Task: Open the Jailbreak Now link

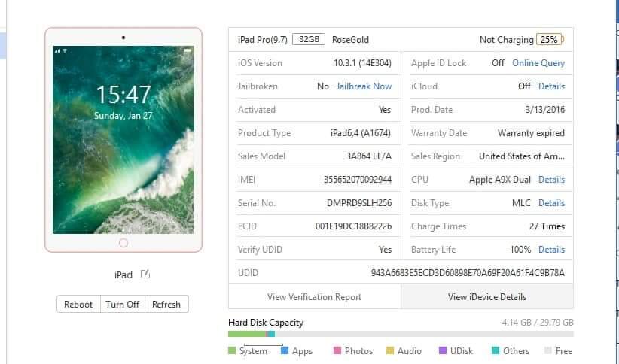Action: [364, 86]
